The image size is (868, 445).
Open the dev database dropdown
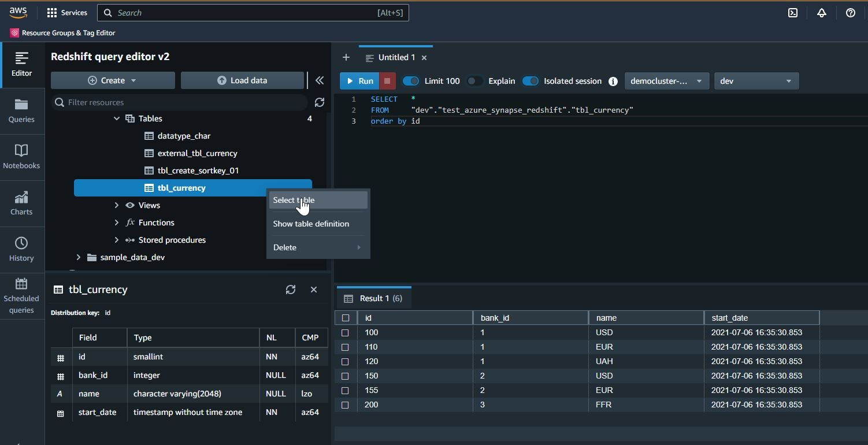click(x=756, y=81)
